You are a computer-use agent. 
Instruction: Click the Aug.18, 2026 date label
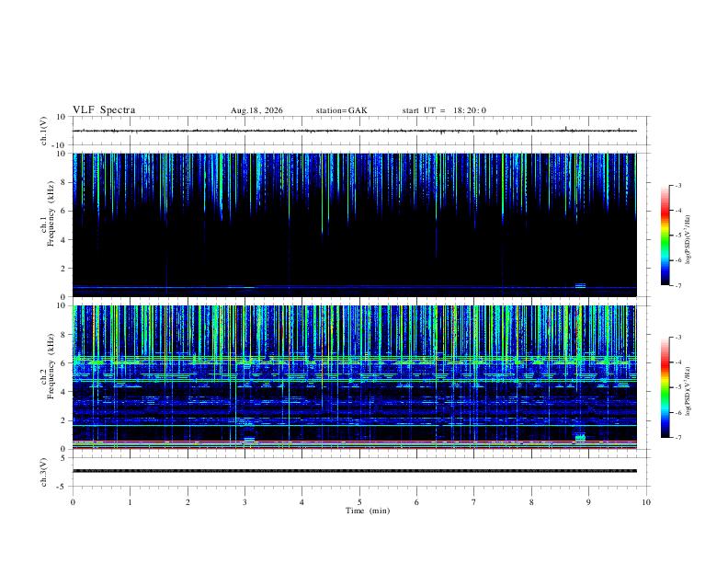click(x=256, y=110)
